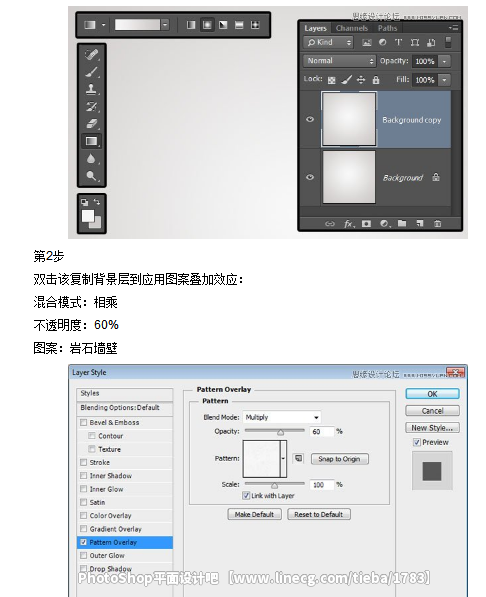Open the gradient picker dropdown arrow
486x597 pixels.
(x=165, y=25)
